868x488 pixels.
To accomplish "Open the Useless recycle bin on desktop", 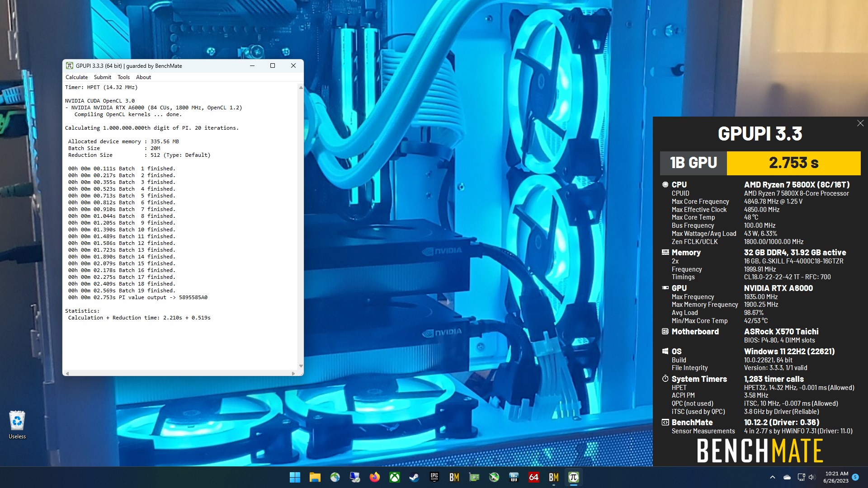I will pyautogui.click(x=17, y=425).
